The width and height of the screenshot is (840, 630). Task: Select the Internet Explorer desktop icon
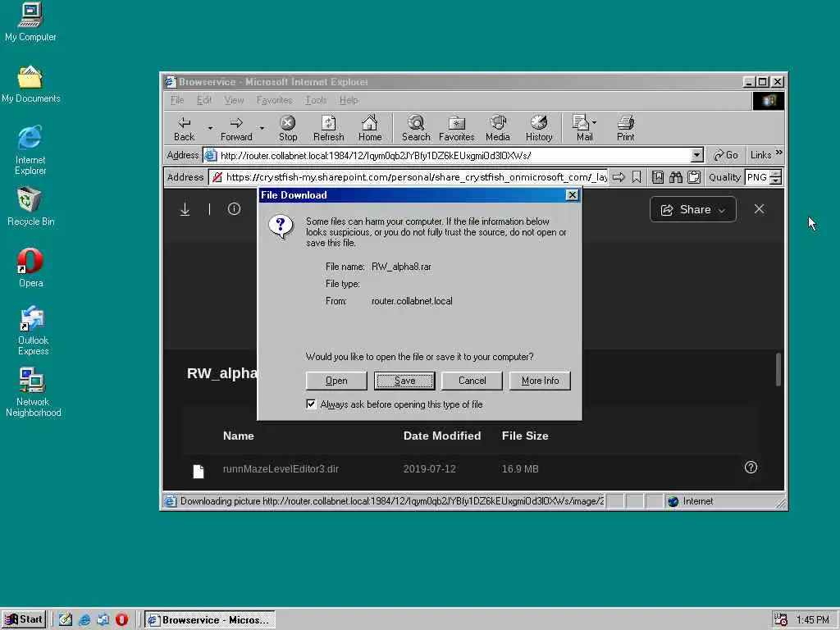[x=30, y=151]
